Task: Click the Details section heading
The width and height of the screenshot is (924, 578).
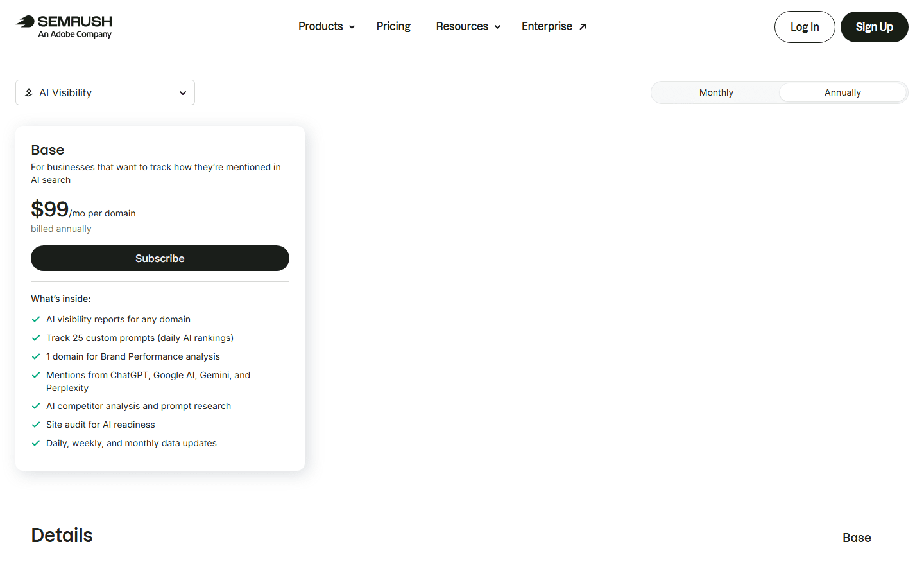Action: coord(62,535)
